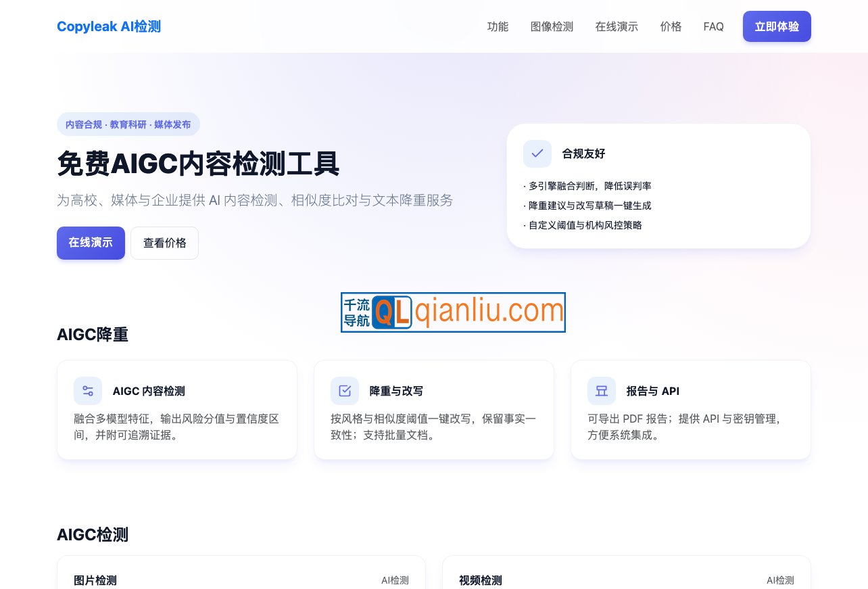This screenshot has height=589, width=868.
Task: Select the AIGC 内容检测 feature card title
Action: point(149,391)
